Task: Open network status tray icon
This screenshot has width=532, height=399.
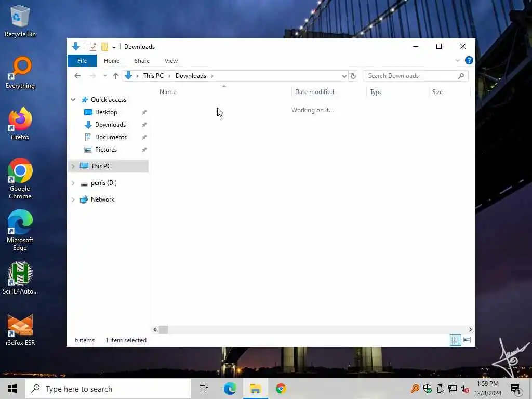Action: point(453,389)
